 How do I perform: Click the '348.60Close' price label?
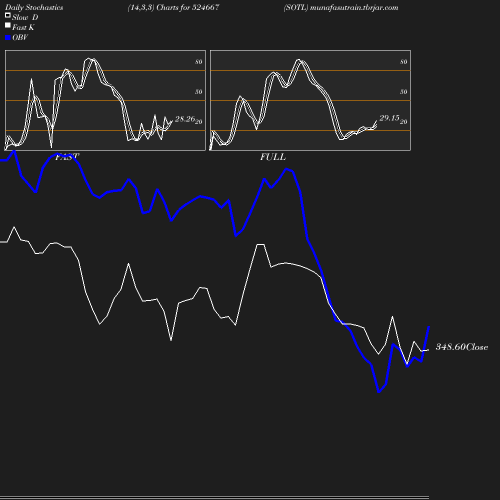click(462, 347)
